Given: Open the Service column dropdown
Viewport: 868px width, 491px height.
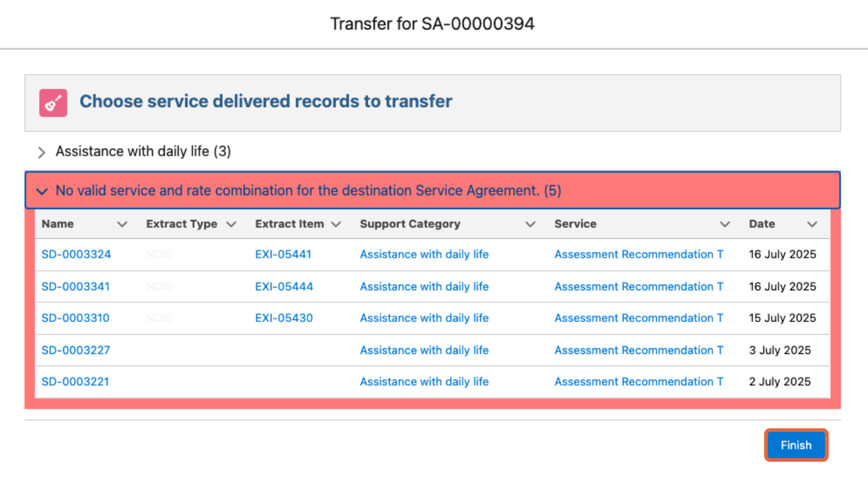Looking at the screenshot, I should click(725, 224).
